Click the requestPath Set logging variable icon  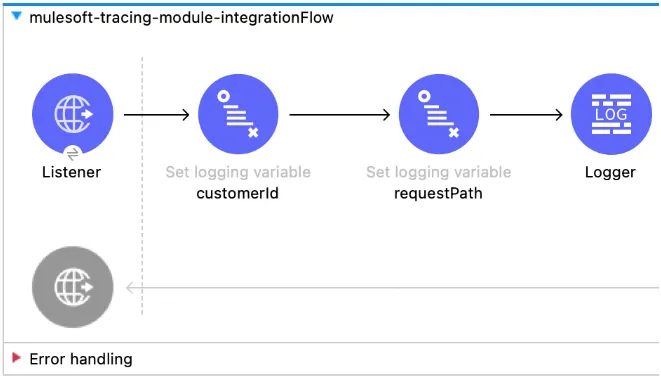[x=439, y=114]
